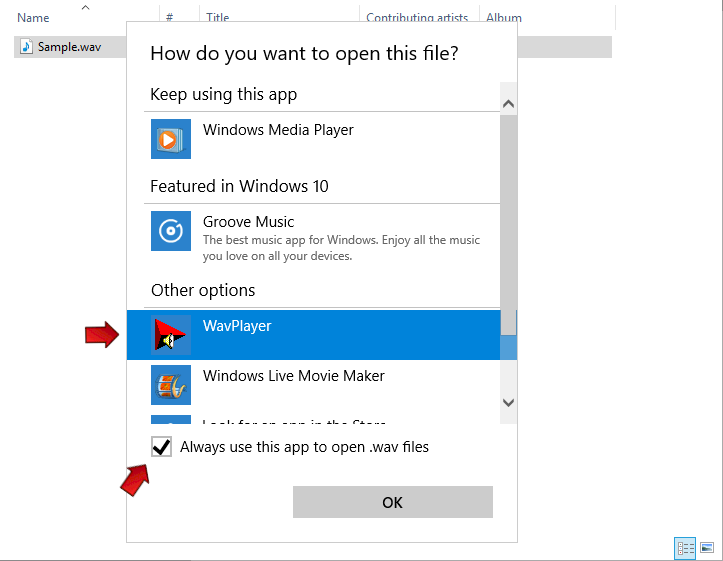
Task: Confirm with the OK button
Action: point(393,502)
